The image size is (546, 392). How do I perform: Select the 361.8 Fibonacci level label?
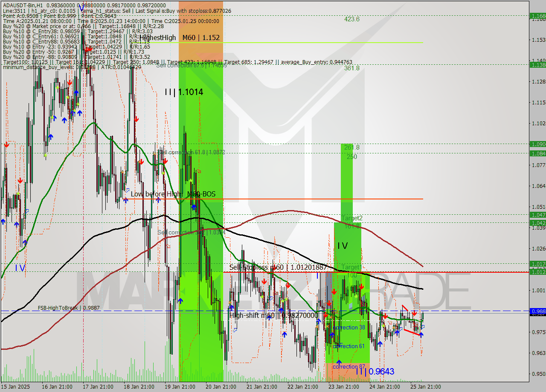352,68
